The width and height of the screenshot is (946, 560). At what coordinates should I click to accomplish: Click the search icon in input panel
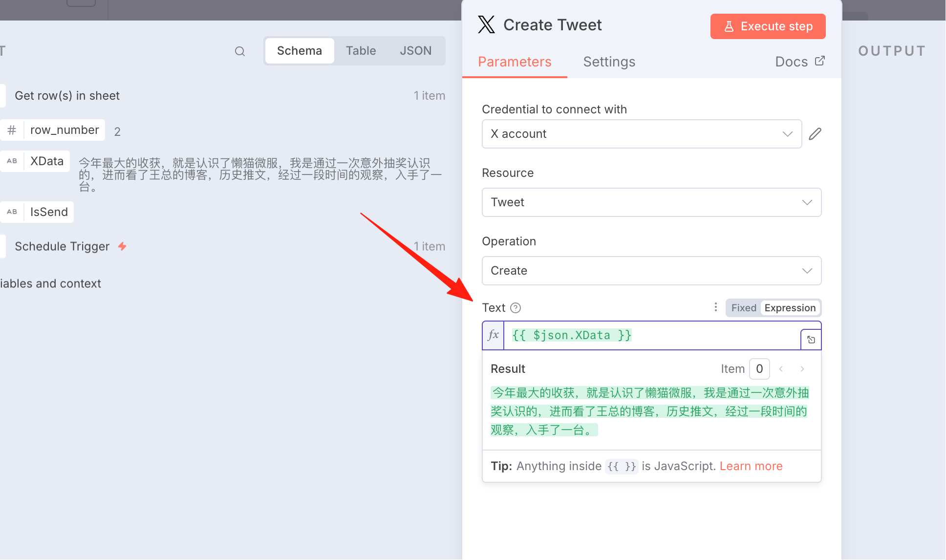[239, 51]
